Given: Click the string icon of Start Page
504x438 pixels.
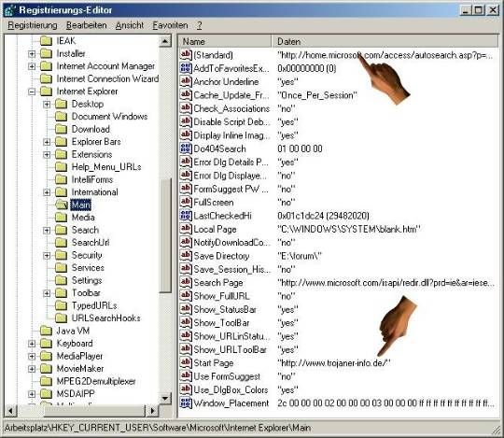Looking at the screenshot, I should pos(186,362).
